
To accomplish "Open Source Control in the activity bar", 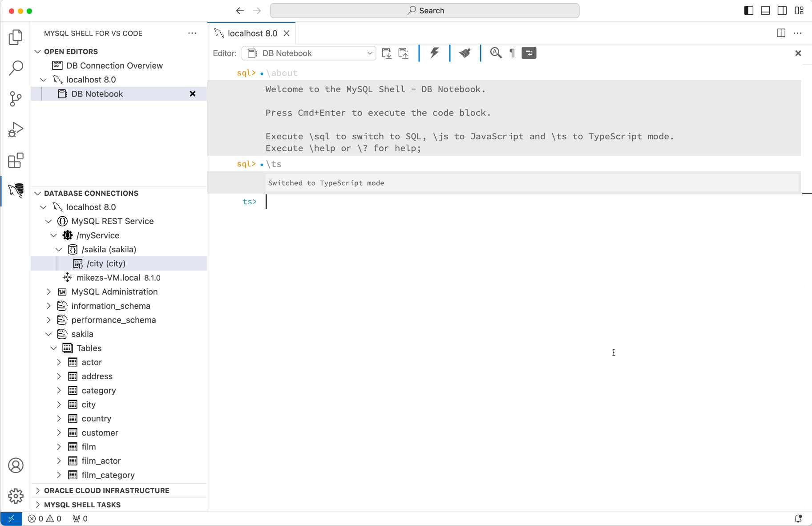I will tap(16, 99).
